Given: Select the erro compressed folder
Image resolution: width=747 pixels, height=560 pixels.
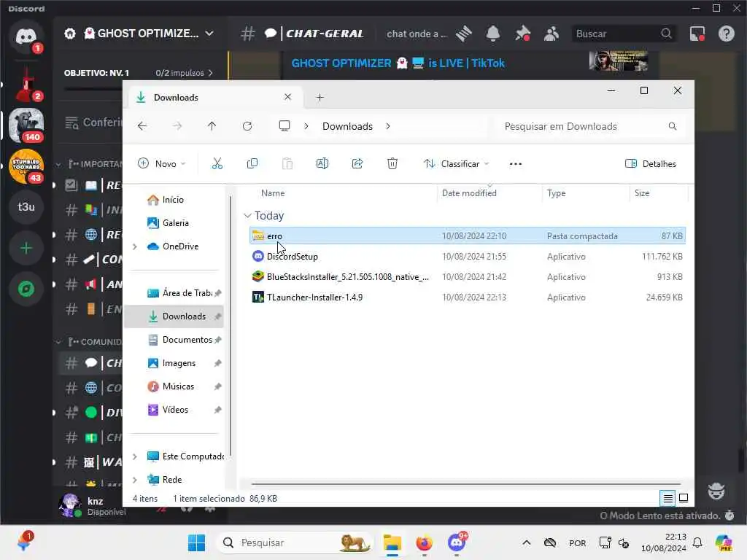Looking at the screenshot, I should click(468, 236).
